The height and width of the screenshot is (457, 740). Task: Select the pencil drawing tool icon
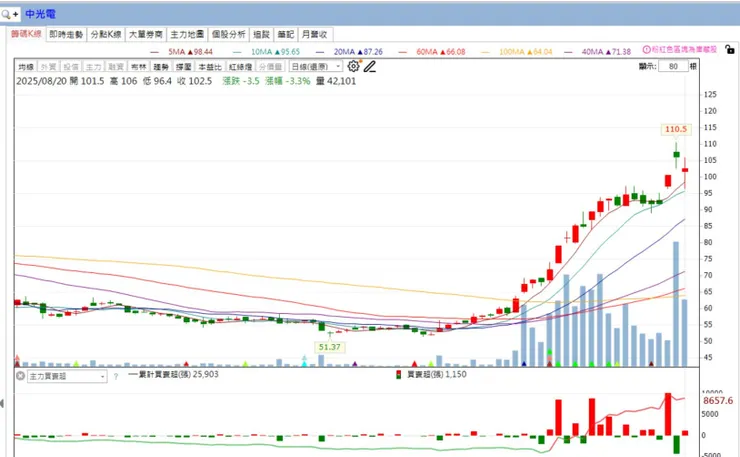pyautogui.click(x=370, y=67)
